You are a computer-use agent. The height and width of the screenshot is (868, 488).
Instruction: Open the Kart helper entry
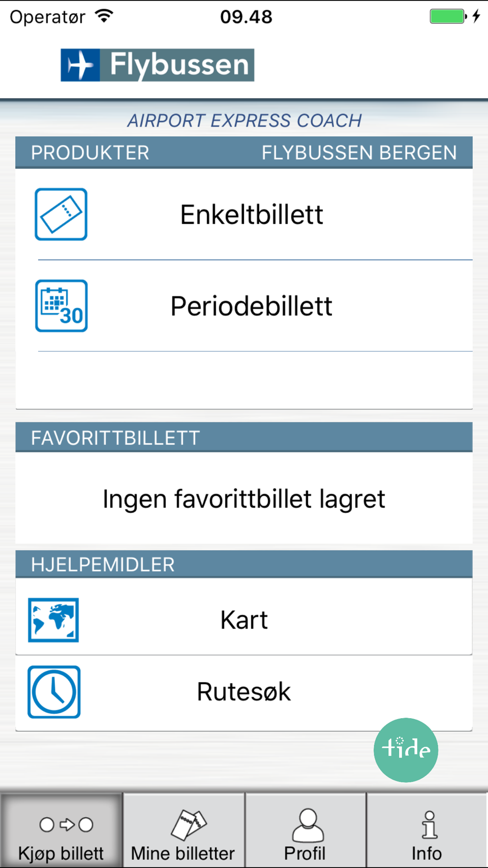(x=244, y=617)
